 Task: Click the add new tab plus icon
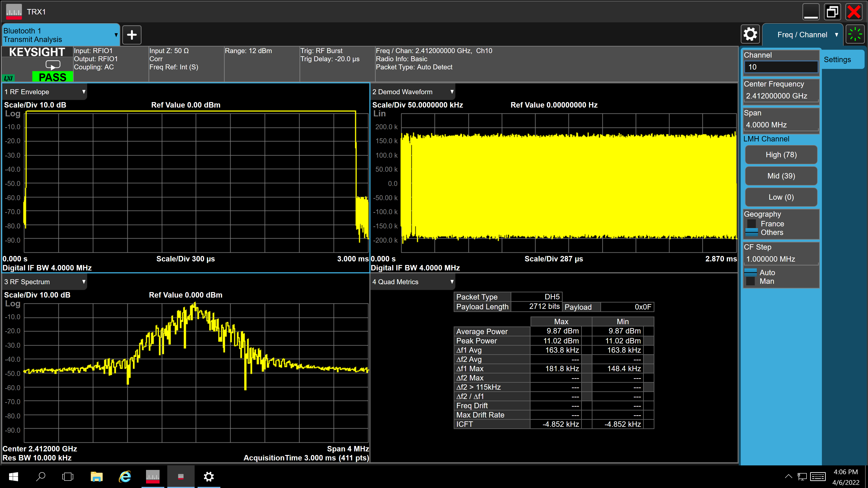click(x=132, y=35)
